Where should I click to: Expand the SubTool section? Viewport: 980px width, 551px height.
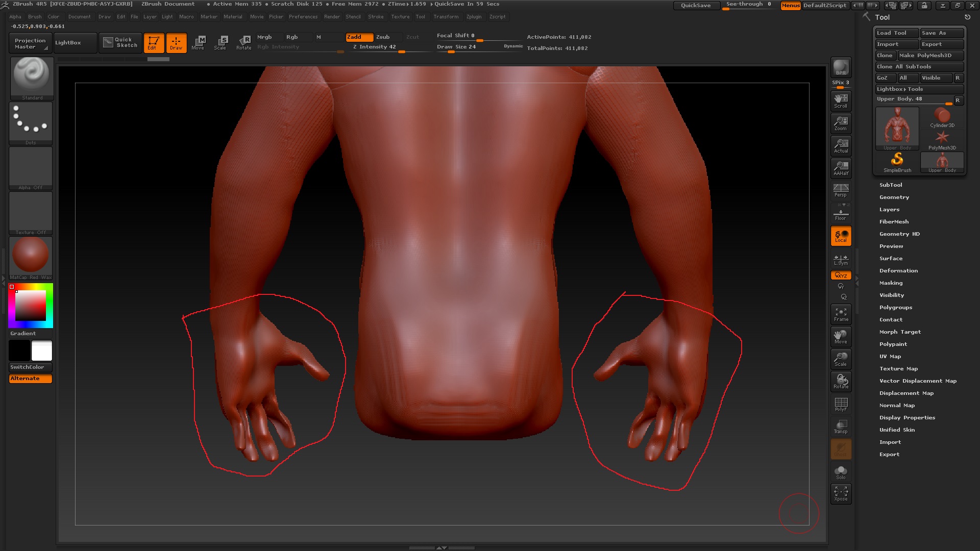tap(891, 185)
